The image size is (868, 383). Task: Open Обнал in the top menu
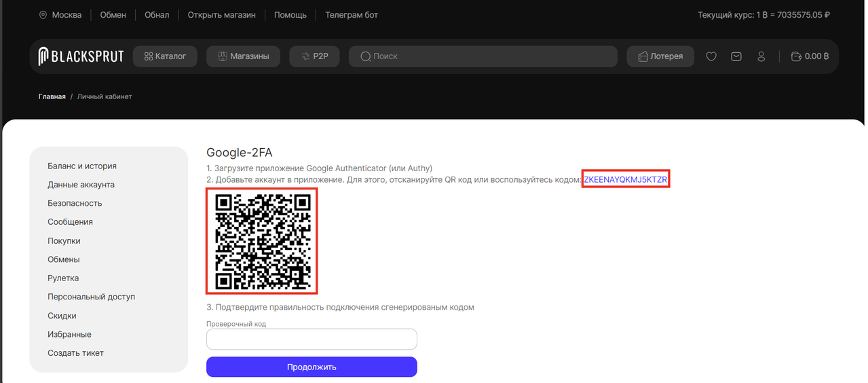coord(157,15)
